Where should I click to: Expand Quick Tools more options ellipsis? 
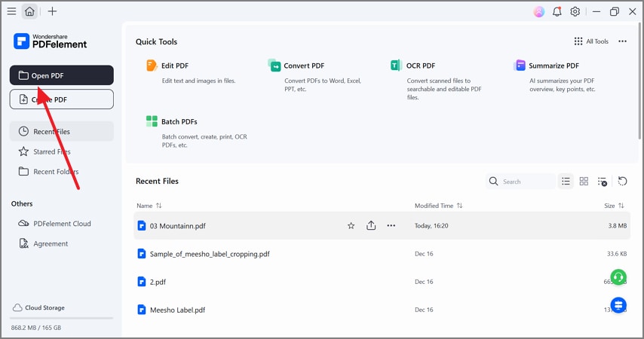point(622,41)
